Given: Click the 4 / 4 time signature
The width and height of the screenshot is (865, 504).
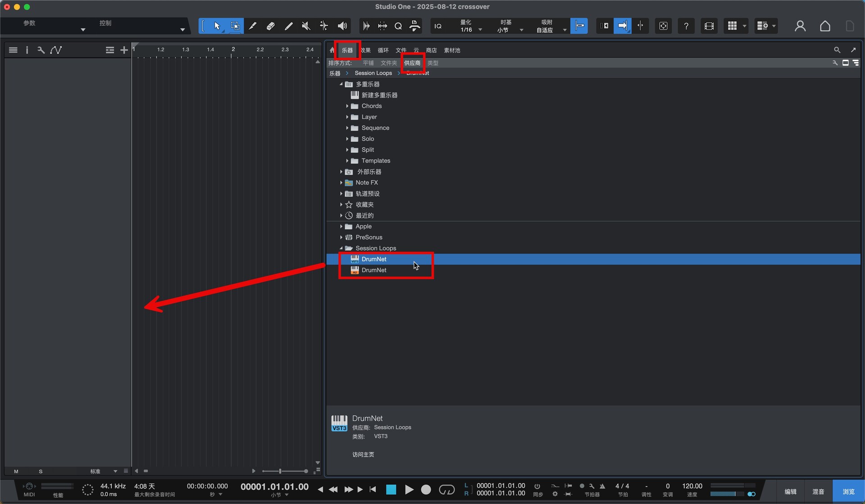Looking at the screenshot, I should 622,486.
